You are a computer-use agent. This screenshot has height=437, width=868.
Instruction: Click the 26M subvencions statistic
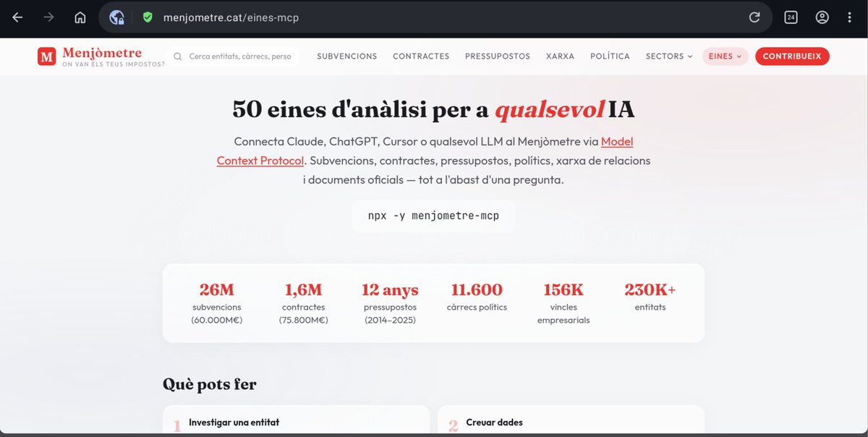tap(217, 302)
